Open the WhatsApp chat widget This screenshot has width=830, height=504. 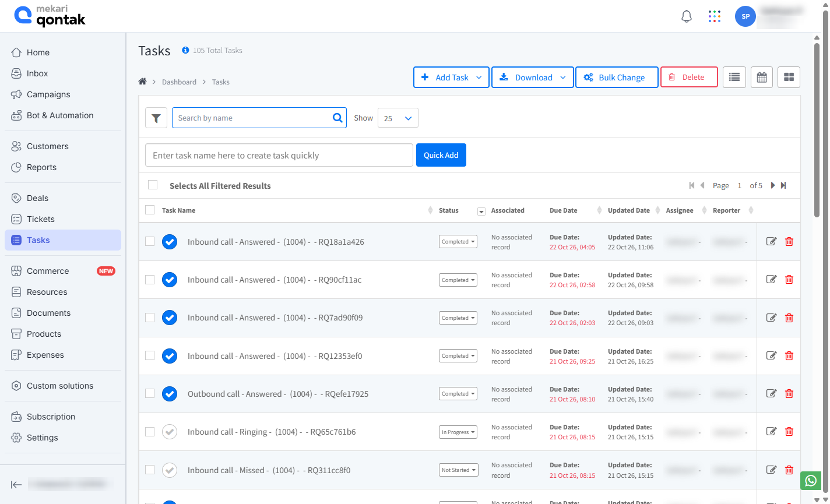pos(811,481)
